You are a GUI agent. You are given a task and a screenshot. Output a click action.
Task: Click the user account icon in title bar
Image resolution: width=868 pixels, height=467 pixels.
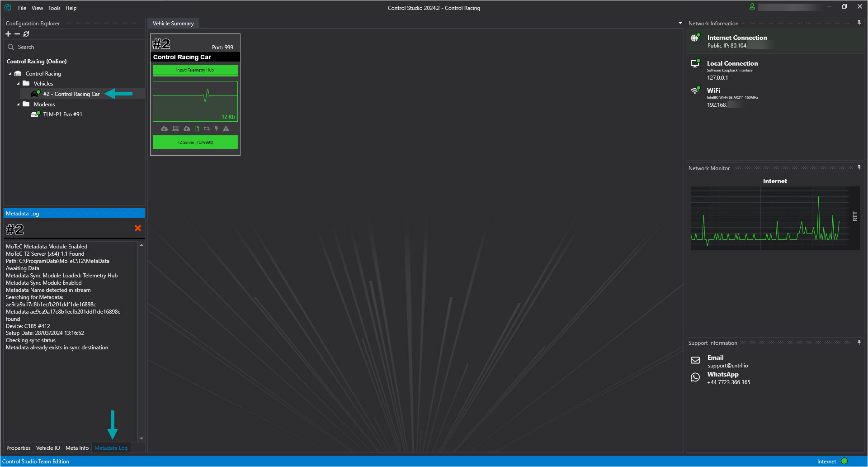click(752, 7)
